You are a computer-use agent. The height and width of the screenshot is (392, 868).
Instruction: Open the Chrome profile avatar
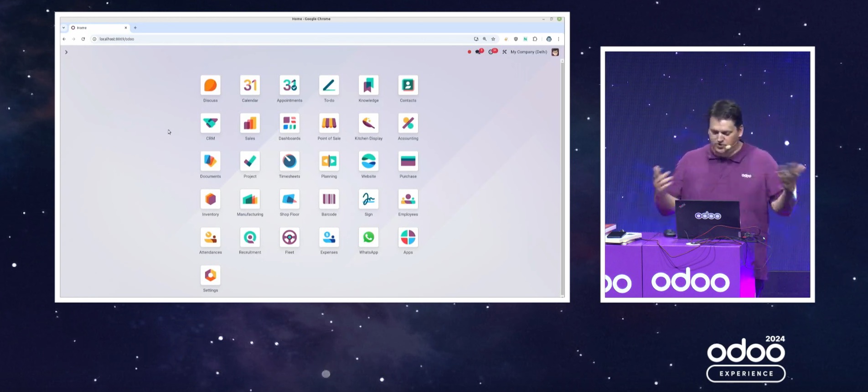tap(549, 39)
